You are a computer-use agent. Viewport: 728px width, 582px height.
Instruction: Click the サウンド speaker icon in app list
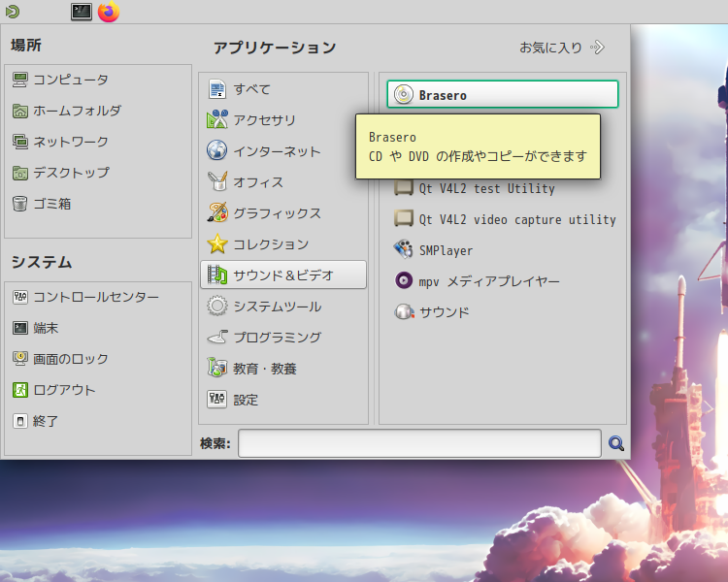click(x=404, y=312)
